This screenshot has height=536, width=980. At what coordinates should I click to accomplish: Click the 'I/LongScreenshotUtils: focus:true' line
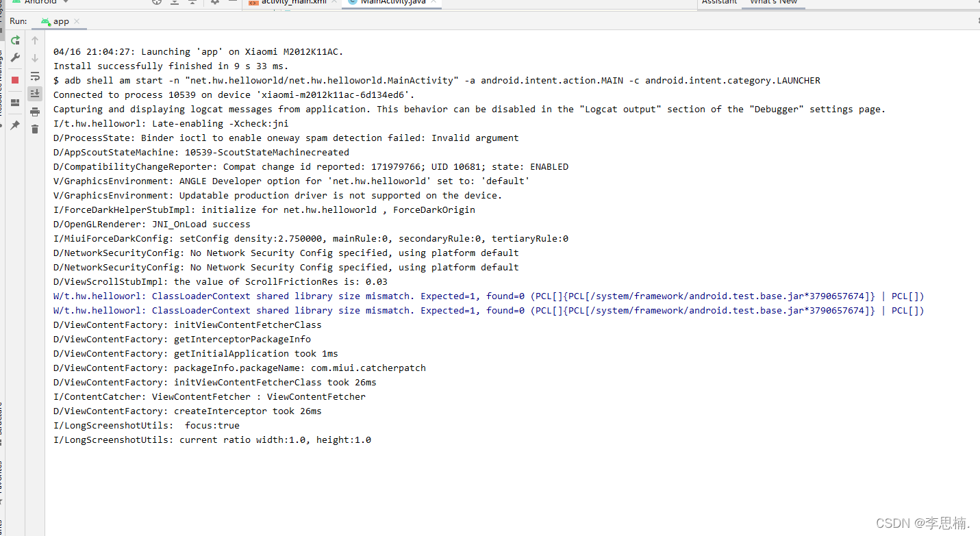point(147,426)
